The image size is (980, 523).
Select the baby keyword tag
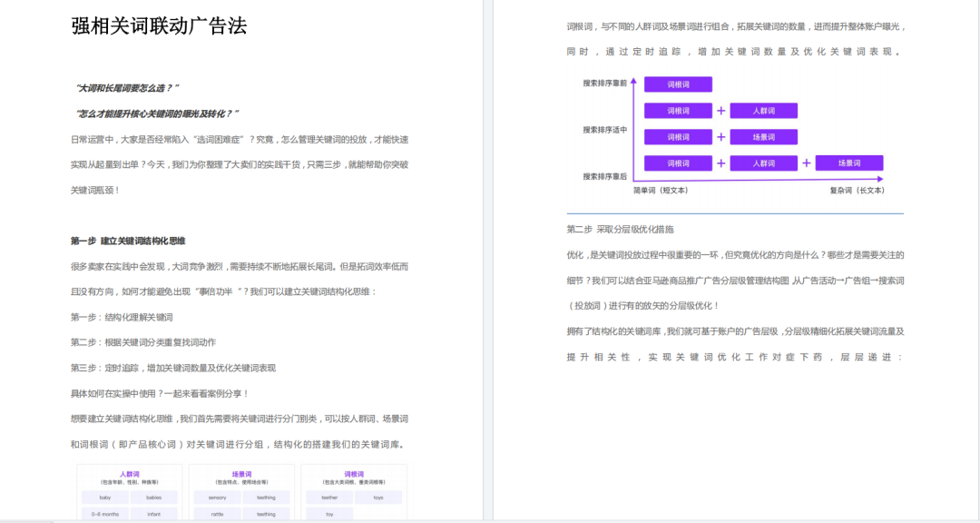(106, 497)
